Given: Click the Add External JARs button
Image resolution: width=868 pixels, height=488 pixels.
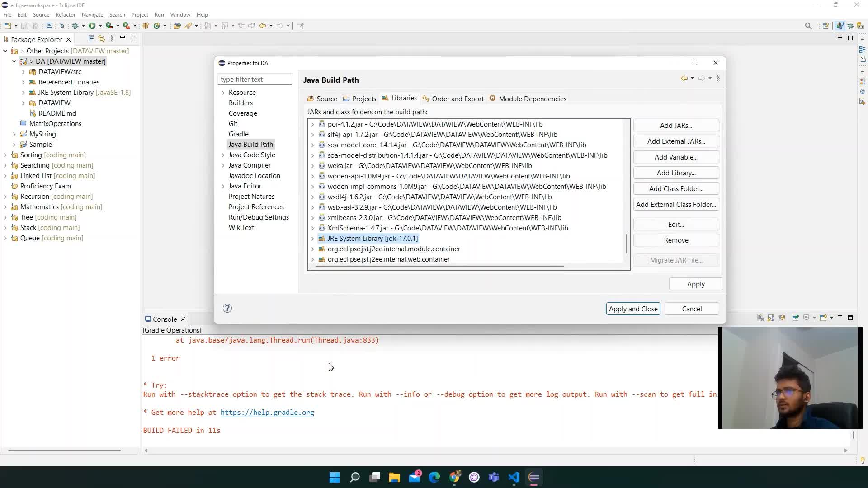Looking at the screenshot, I should click(675, 141).
